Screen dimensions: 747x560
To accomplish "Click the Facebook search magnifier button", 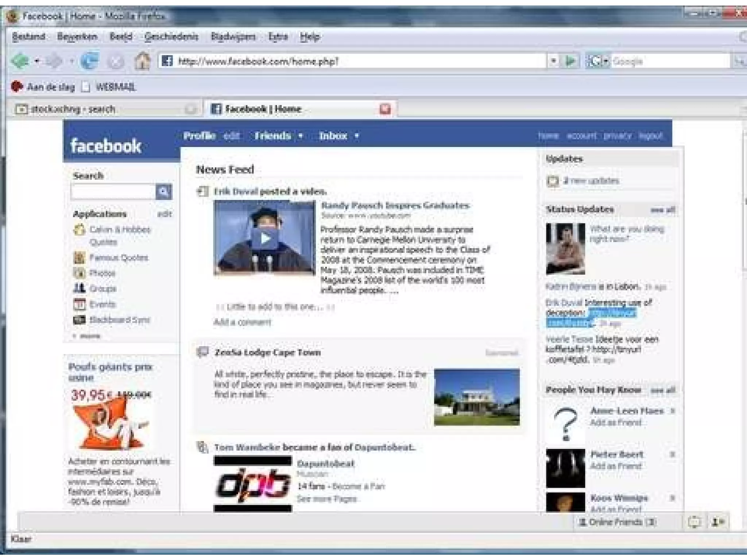I will point(164,191).
